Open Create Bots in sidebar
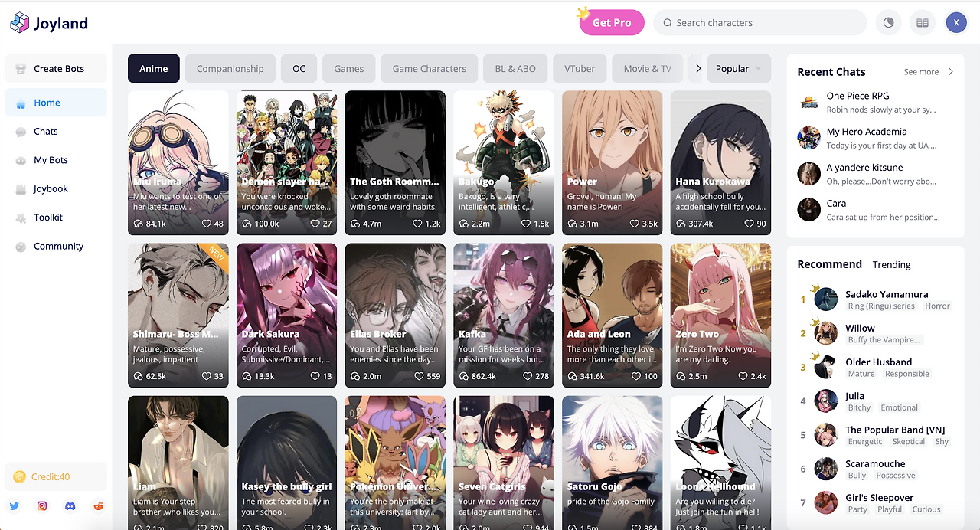This screenshot has width=980, height=530. (x=56, y=68)
